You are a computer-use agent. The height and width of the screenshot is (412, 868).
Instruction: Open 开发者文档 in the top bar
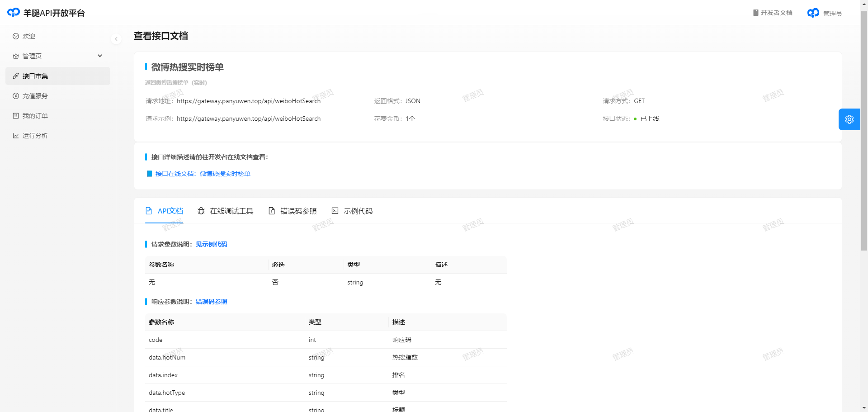(x=773, y=13)
